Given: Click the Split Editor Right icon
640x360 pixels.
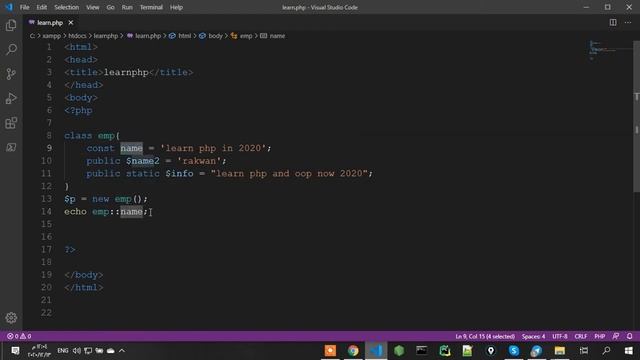Looking at the screenshot, I should pyautogui.click(x=613, y=22).
